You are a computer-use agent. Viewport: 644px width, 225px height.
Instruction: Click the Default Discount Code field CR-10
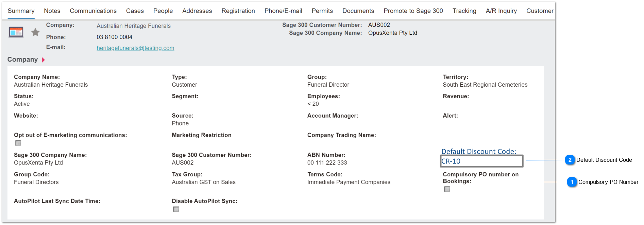(x=481, y=161)
